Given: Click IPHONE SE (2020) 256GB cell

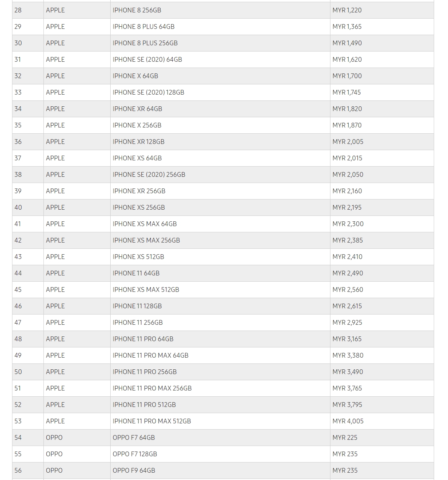Looking at the screenshot, I should tap(149, 175).
